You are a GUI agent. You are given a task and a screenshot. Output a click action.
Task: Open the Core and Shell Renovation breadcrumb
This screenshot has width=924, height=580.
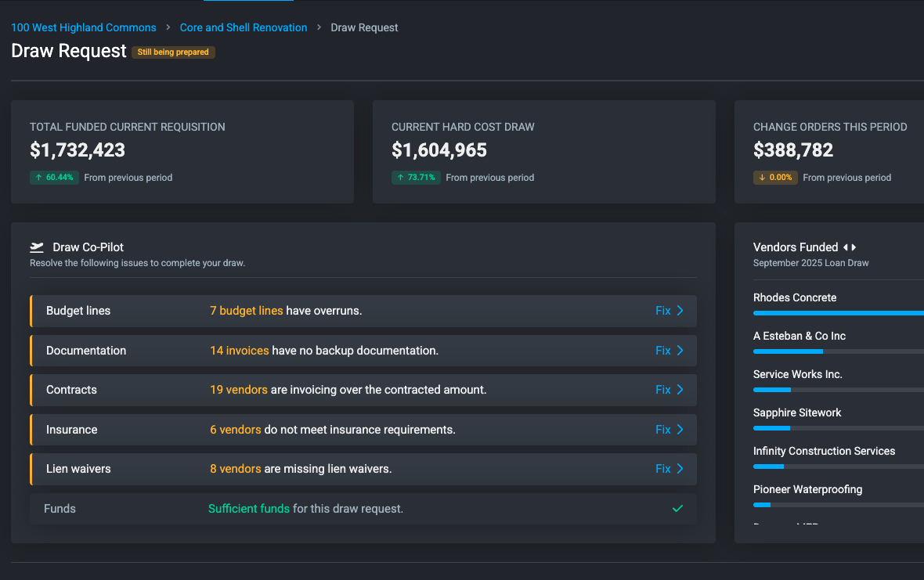(243, 27)
